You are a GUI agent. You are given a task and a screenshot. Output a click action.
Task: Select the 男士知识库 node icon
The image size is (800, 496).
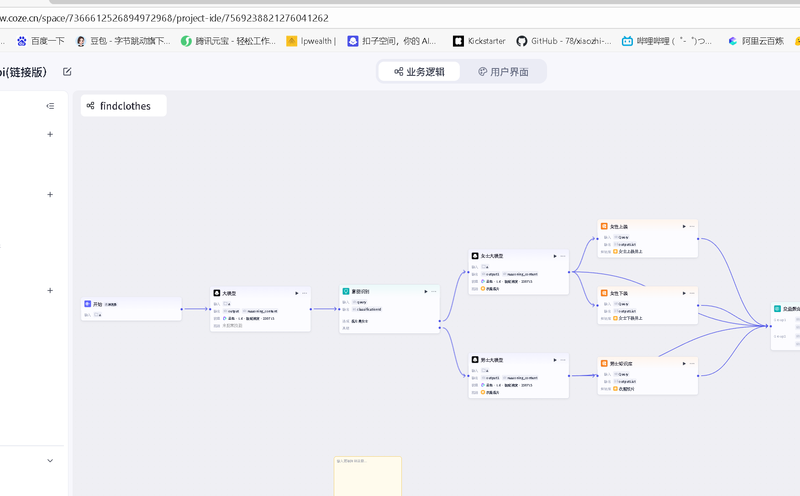pyautogui.click(x=604, y=363)
